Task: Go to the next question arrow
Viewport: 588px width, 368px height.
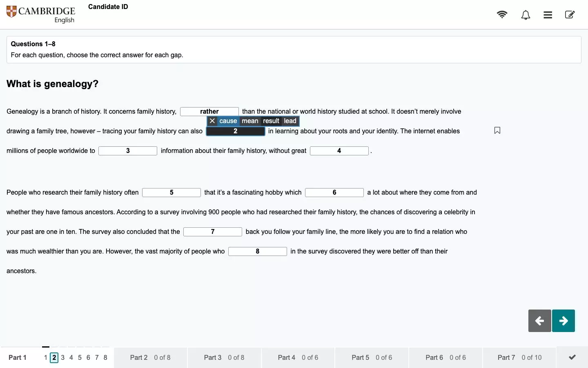Action: tap(563, 321)
